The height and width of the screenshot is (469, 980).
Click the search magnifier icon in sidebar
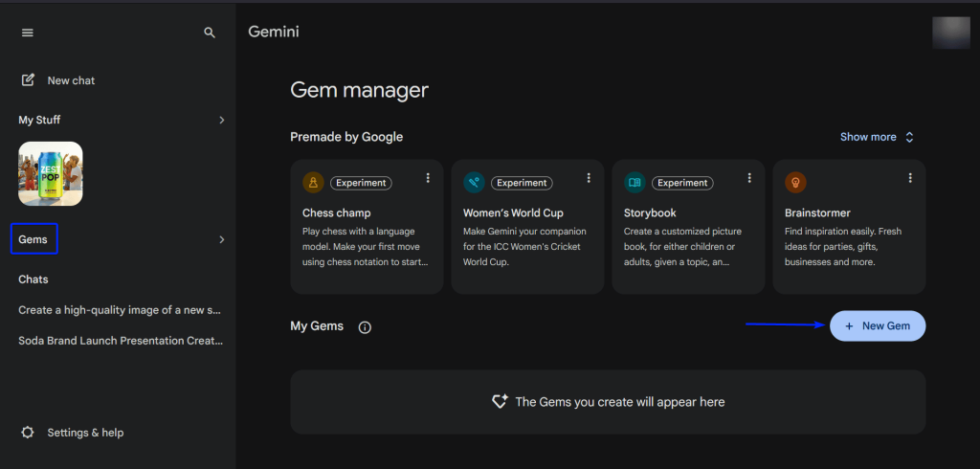(x=210, y=33)
